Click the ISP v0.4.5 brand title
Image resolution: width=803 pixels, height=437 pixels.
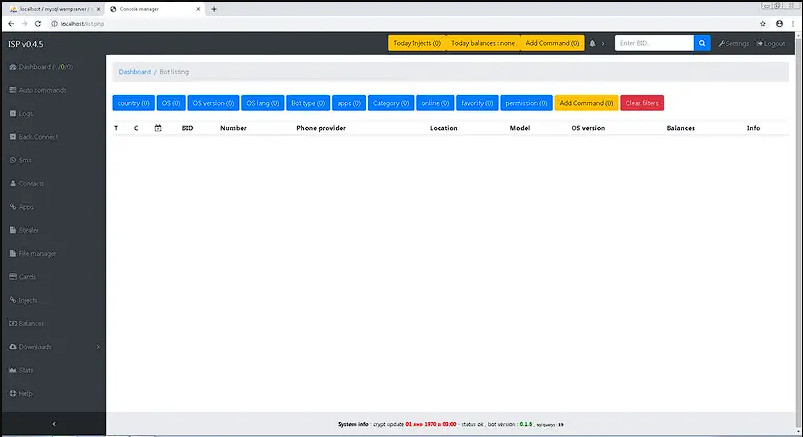click(26, 44)
